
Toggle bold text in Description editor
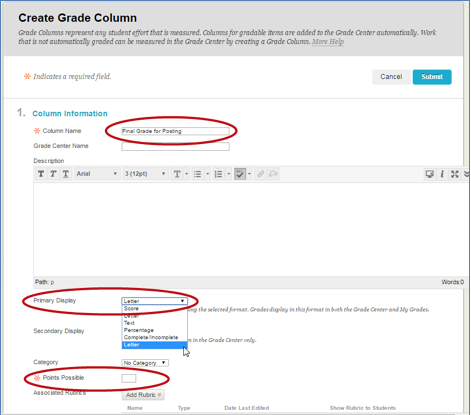click(41, 174)
